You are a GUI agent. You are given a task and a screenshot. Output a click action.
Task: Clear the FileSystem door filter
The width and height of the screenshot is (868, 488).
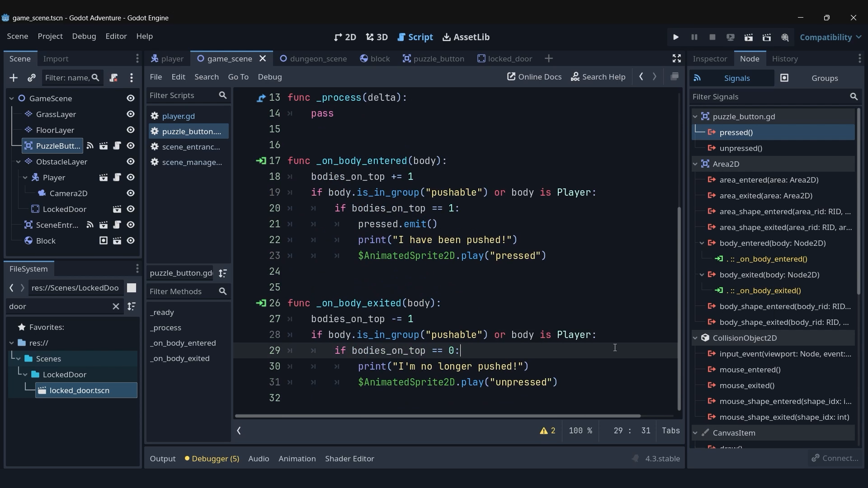click(116, 306)
